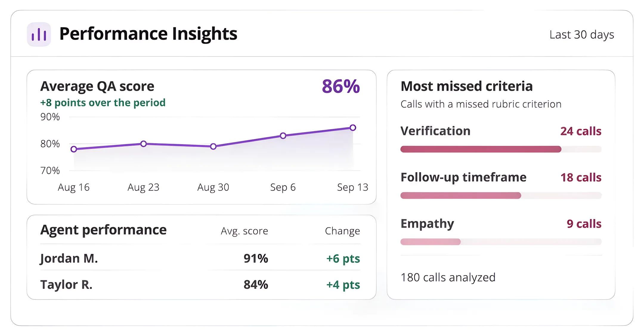Click the purple bar chart icon

click(39, 34)
